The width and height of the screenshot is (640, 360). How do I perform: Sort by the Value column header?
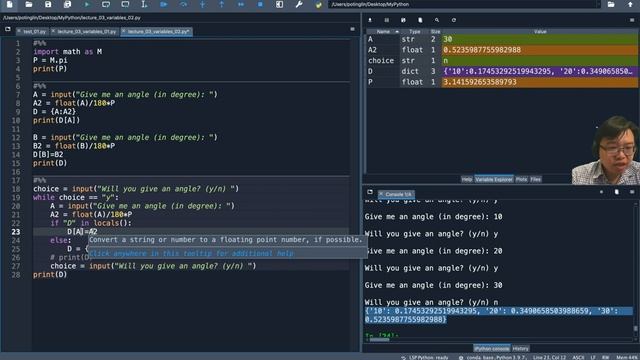(540, 31)
